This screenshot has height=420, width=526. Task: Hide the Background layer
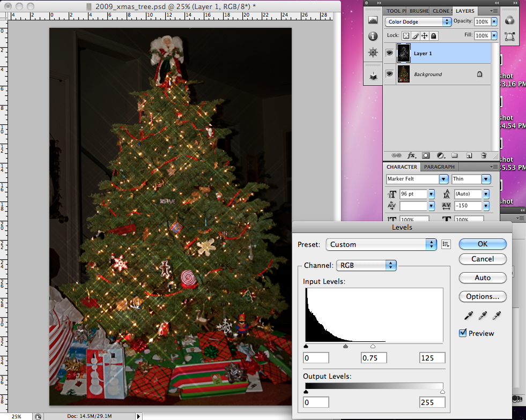[389, 73]
